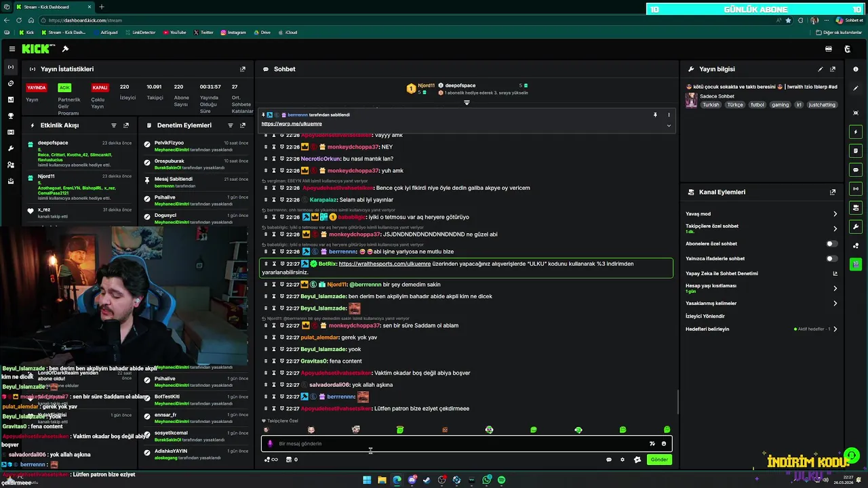Filter the Denetim Eylemleri list

click(x=231, y=125)
